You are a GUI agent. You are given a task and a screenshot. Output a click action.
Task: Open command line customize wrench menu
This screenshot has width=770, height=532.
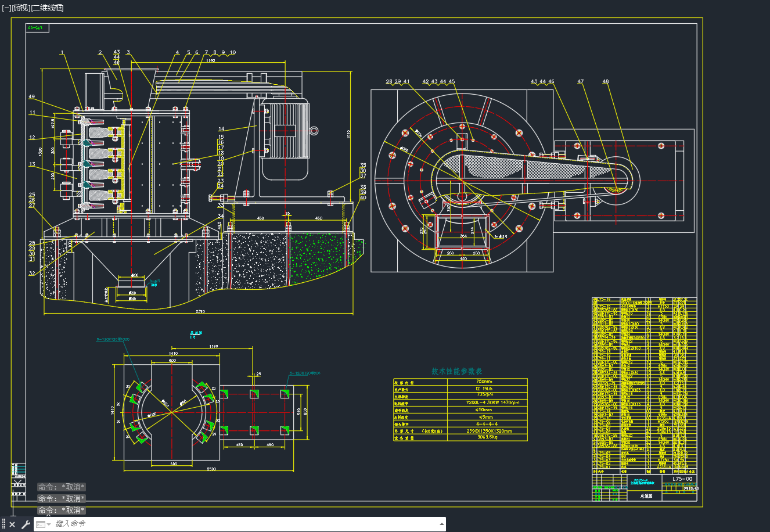(26, 524)
